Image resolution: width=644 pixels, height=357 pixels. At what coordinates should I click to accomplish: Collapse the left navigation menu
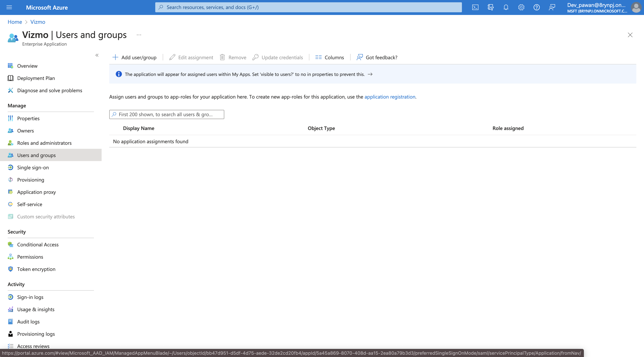(x=97, y=55)
